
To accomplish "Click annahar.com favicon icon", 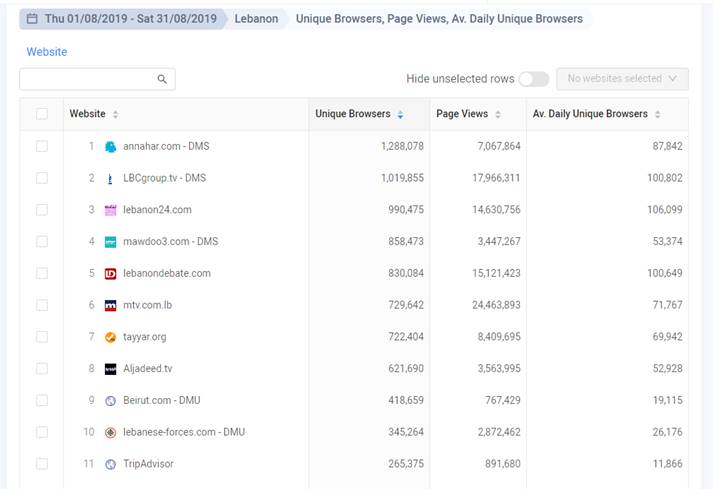I will pyautogui.click(x=110, y=146).
